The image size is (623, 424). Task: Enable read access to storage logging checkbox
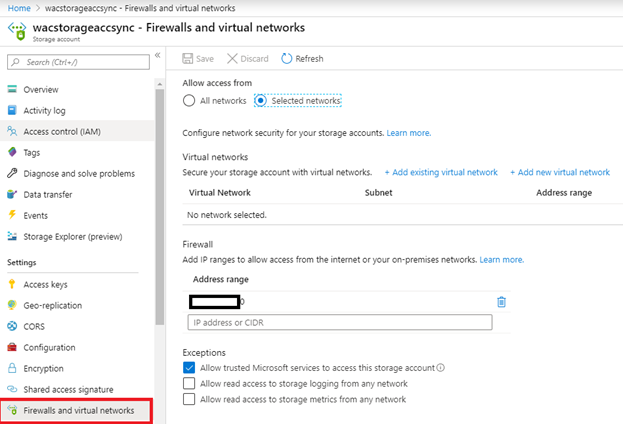[x=189, y=383]
